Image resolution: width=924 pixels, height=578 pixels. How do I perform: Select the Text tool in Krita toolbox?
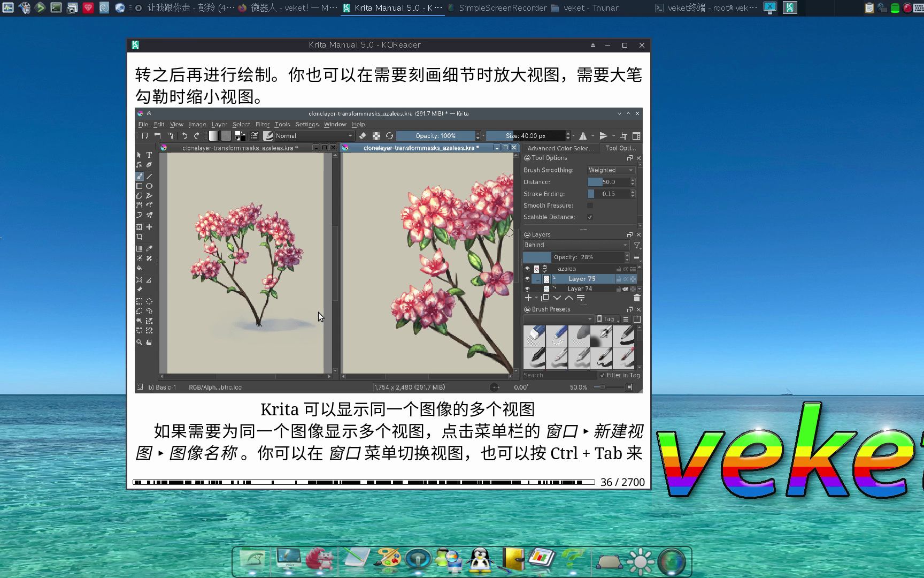click(x=149, y=155)
